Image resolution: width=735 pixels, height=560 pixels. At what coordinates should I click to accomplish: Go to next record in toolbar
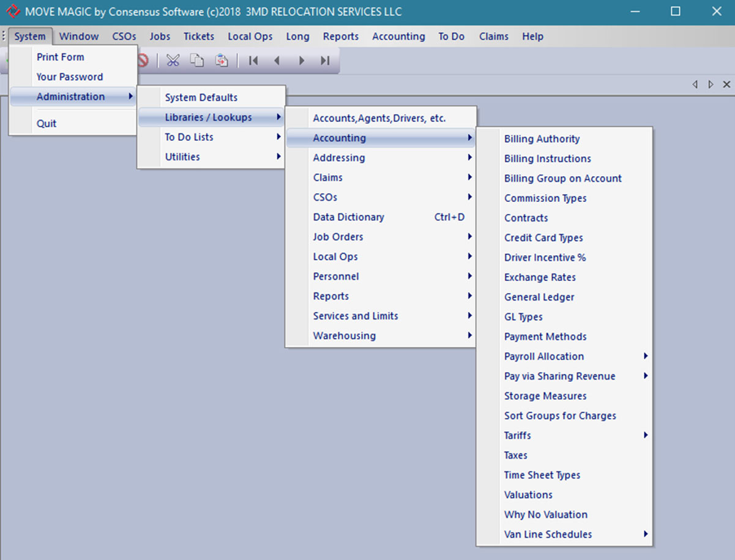point(301,61)
